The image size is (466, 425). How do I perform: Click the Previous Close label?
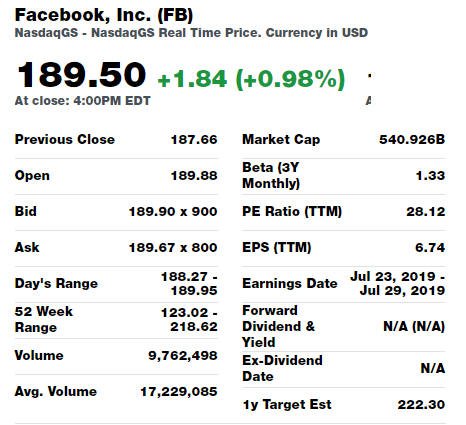[65, 139]
